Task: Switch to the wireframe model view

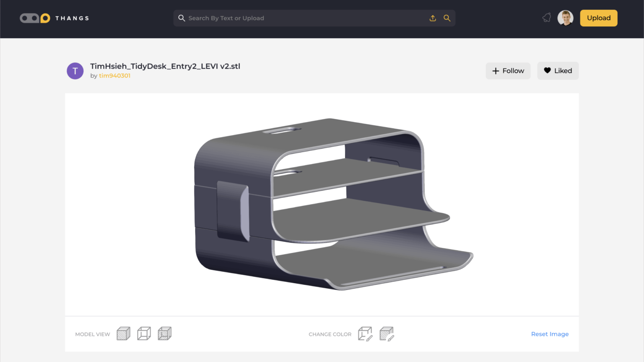Action: tap(144, 333)
